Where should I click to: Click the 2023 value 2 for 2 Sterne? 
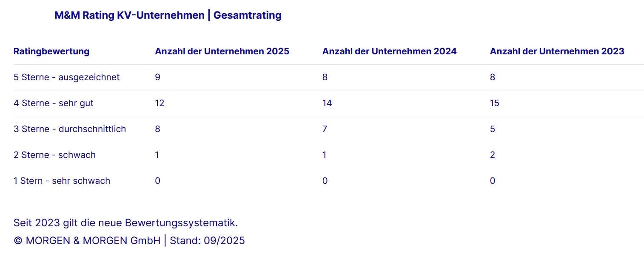pos(493,155)
